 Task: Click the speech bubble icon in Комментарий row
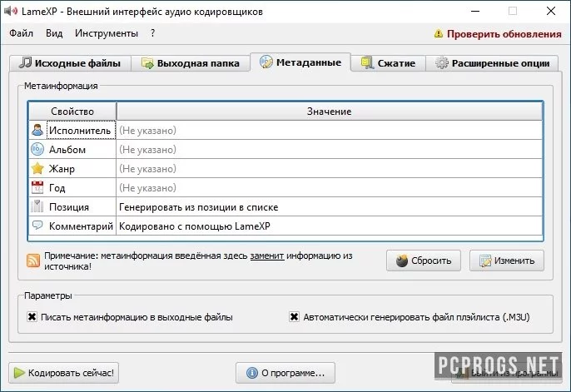(37, 226)
